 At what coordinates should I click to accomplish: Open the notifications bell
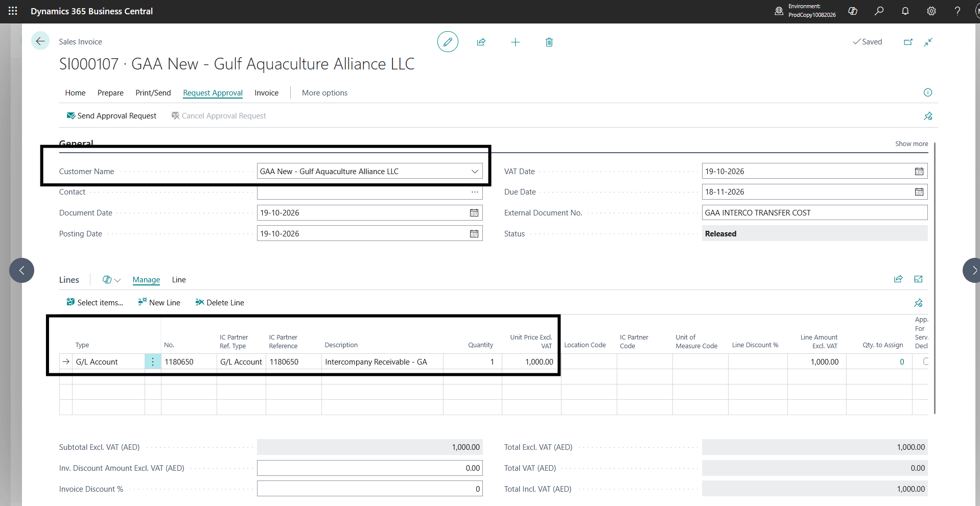pos(905,11)
